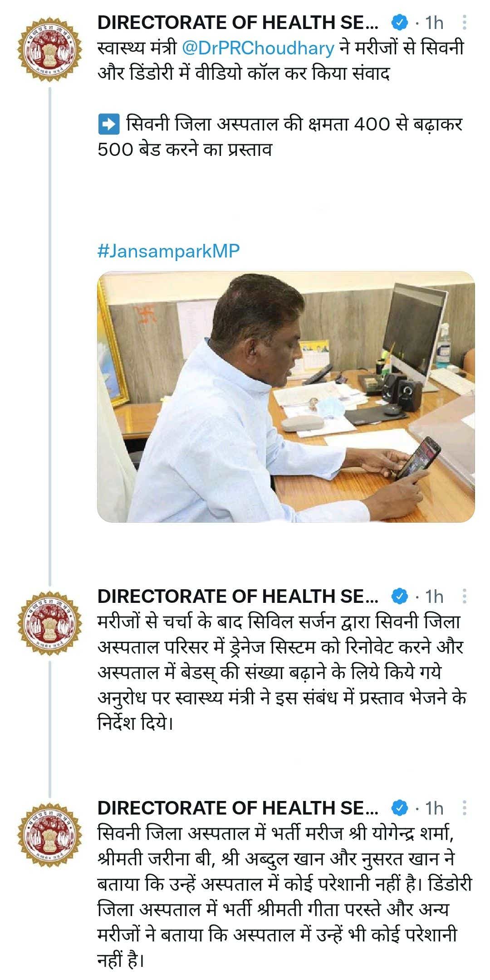
Task: Click verified badge on second tweet
Action: [x=399, y=597]
